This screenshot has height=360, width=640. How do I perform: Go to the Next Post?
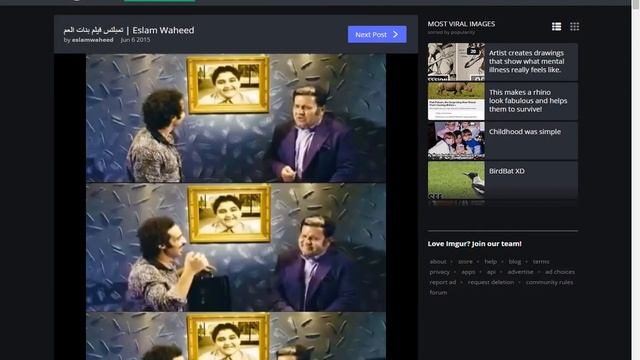377,34
